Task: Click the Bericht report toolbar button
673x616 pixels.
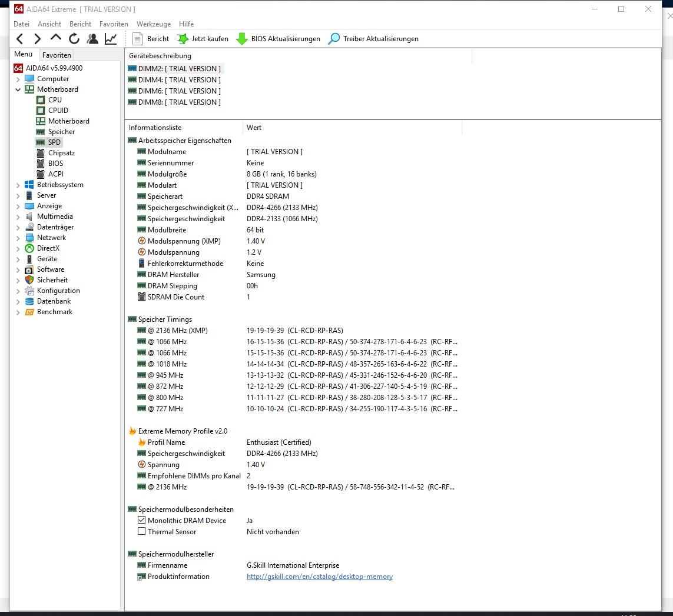Action: tap(151, 39)
